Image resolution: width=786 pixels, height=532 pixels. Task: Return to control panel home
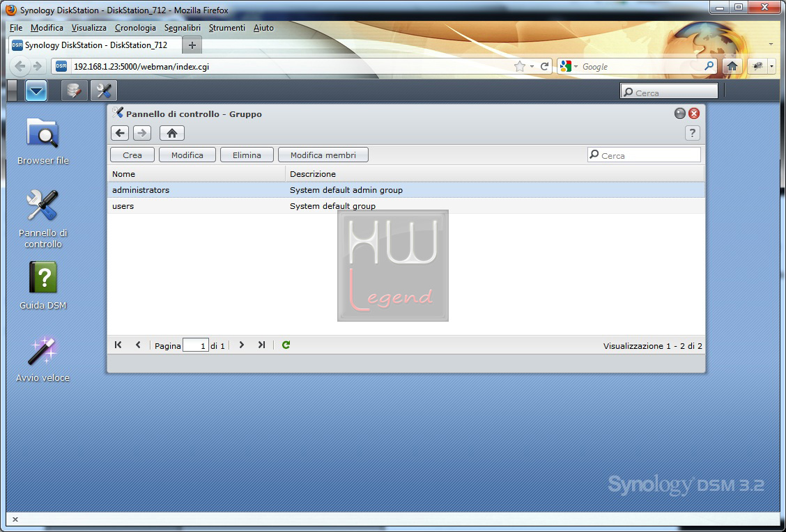click(172, 133)
